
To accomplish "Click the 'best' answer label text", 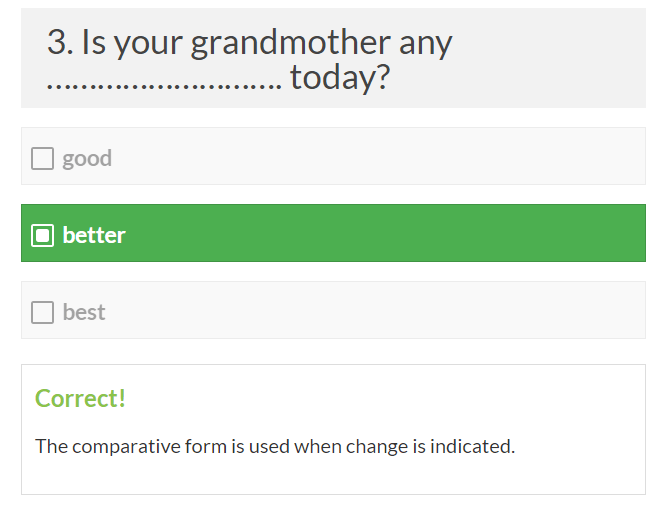I will click(x=84, y=312).
